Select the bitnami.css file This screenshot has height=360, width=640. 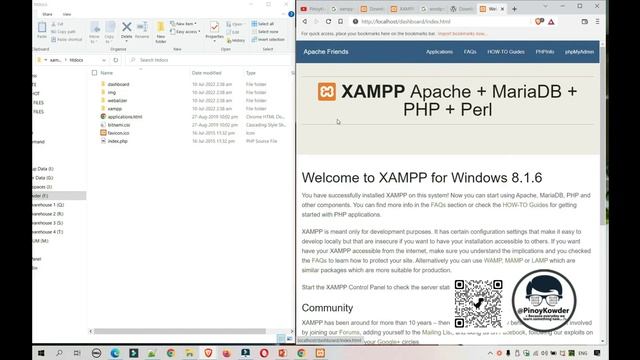tap(119, 125)
